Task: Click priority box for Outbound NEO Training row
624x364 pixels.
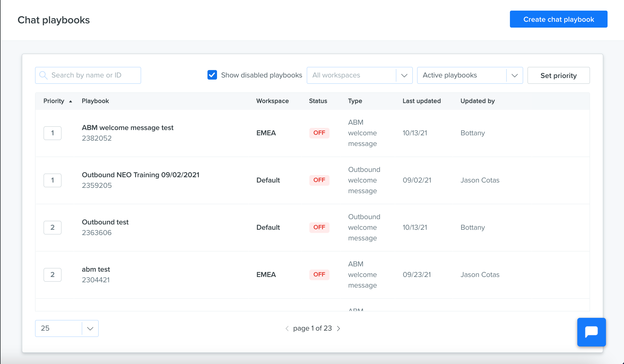Action: [x=53, y=180]
